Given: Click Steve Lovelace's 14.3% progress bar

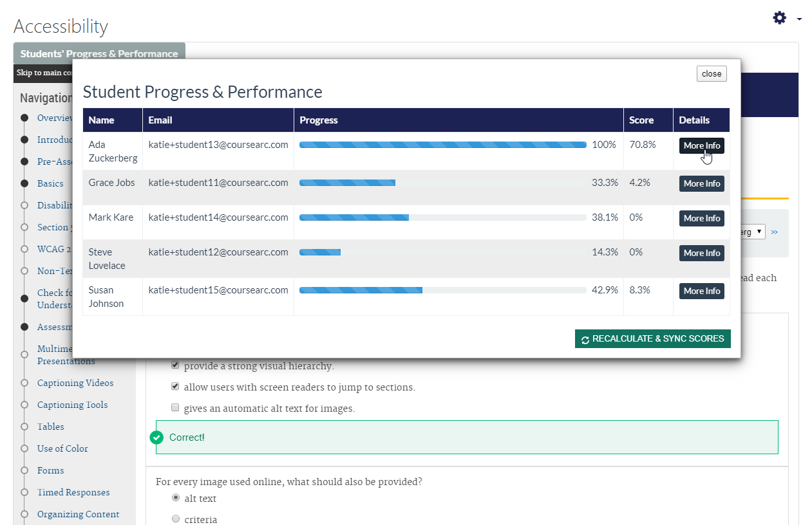Looking at the screenshot, I should click(443, 252).
